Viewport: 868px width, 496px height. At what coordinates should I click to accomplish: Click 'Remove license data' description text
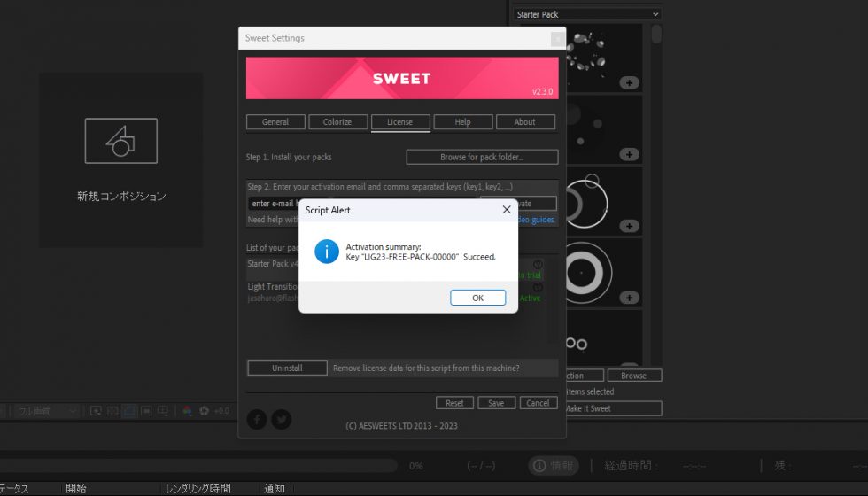pos(426,368)
